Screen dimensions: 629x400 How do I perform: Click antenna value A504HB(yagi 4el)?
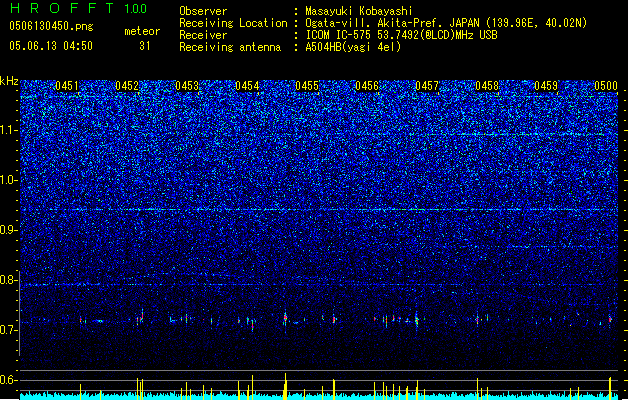coord(353,47)
